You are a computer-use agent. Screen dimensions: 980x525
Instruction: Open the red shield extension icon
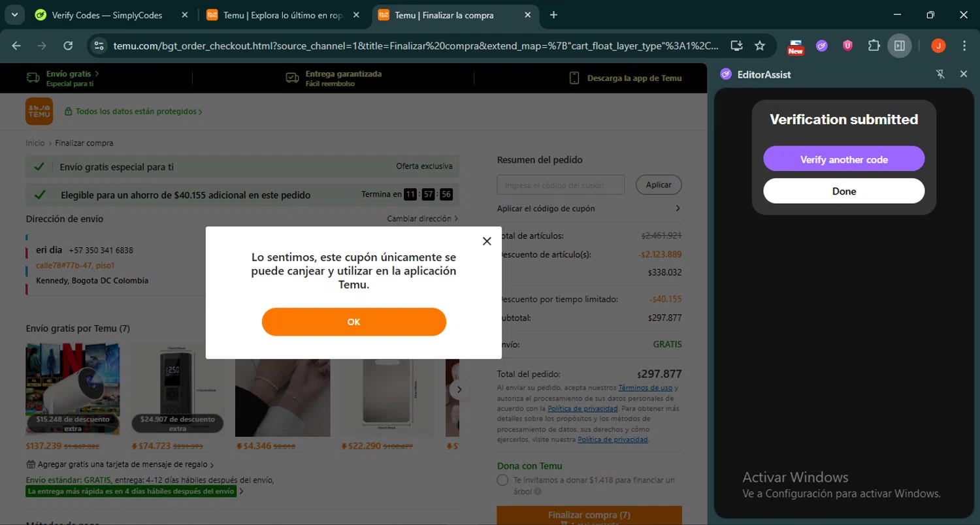coord(847,46)
